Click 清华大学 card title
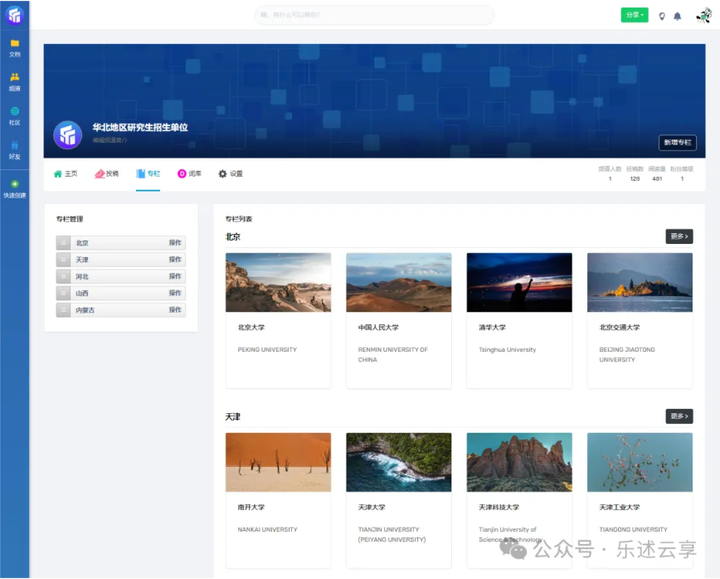The height and width of the screenshot is (579, 720). (x=492, y=327)
